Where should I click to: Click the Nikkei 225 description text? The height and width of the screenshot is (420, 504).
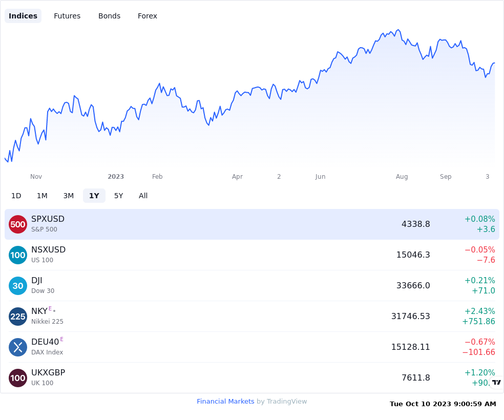tap(47, 321)
